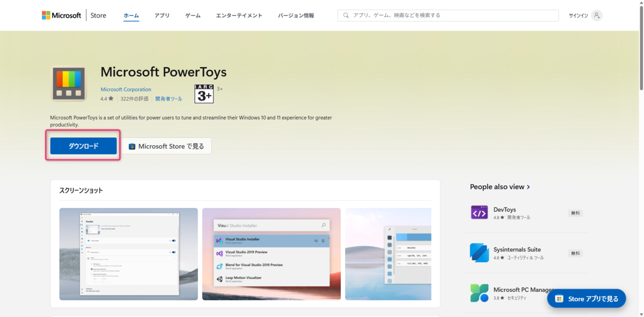Open the Store home link

pos(98,16)
